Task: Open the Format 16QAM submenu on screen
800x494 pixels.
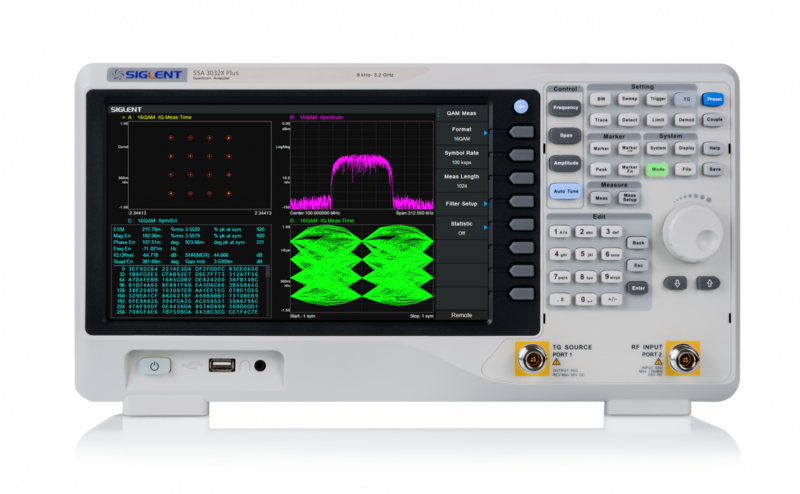Action: point(462,134)
